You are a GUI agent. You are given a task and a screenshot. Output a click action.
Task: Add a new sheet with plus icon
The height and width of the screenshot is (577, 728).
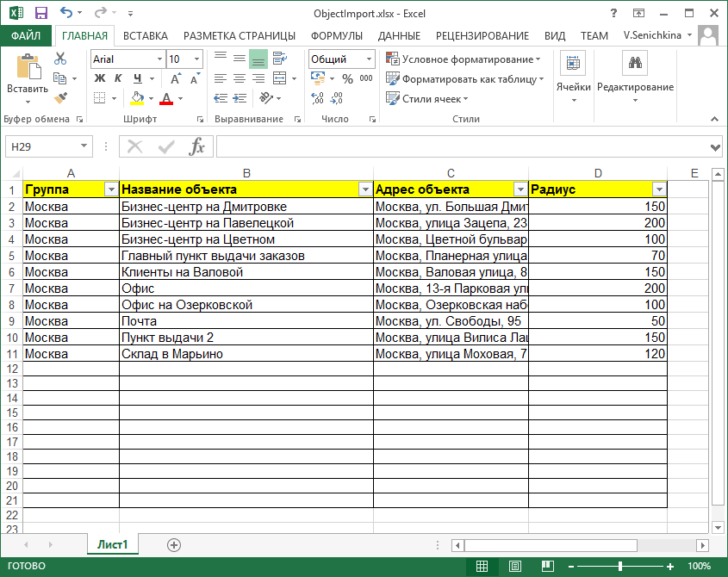pyautogui.click(x=174, y=545)
